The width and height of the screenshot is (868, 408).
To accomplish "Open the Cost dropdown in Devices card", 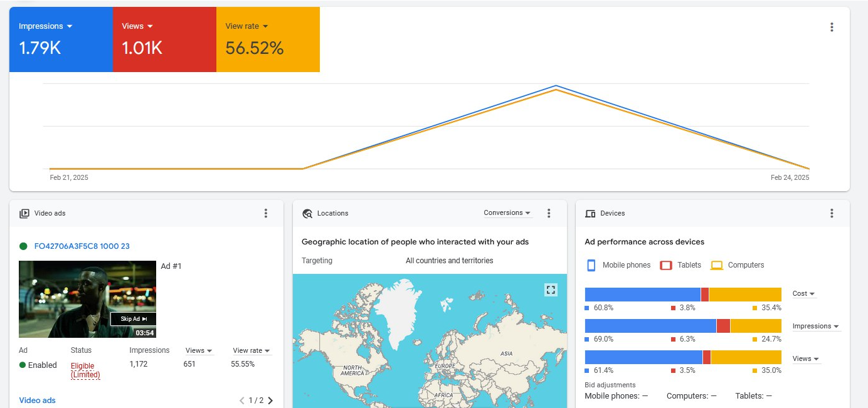I will (x=803, y=294).
